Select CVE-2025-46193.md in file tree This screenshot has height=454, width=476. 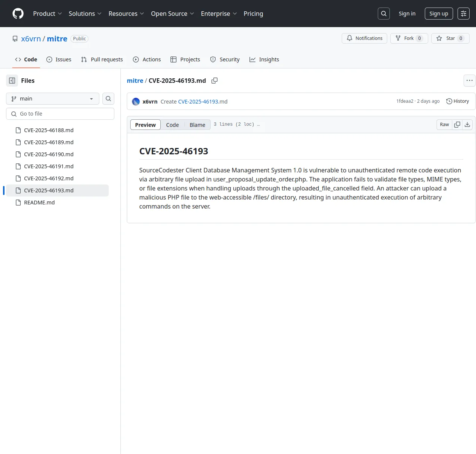(57, 190)
